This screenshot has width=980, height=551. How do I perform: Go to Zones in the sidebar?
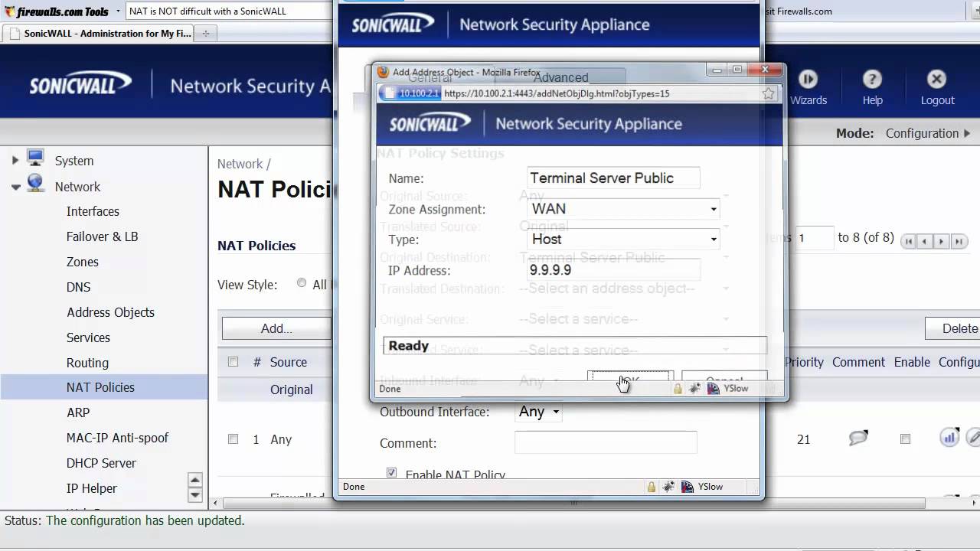82,262
